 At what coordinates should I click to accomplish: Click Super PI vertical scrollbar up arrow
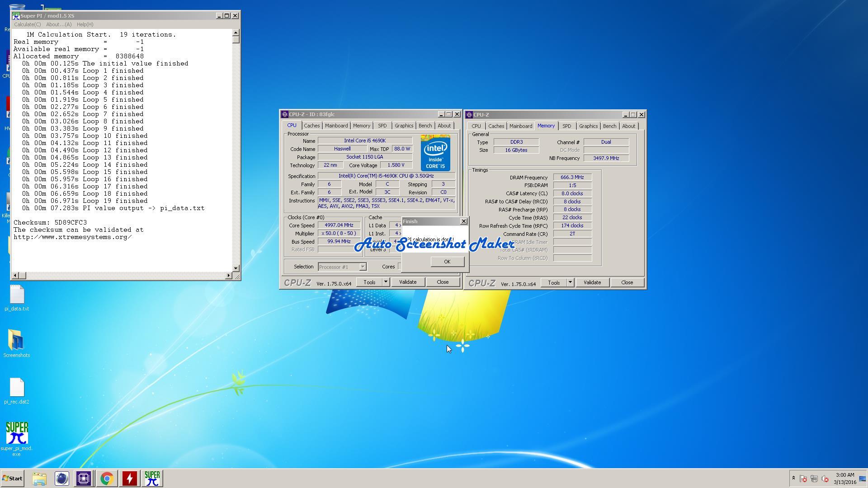tap(236, 33)
